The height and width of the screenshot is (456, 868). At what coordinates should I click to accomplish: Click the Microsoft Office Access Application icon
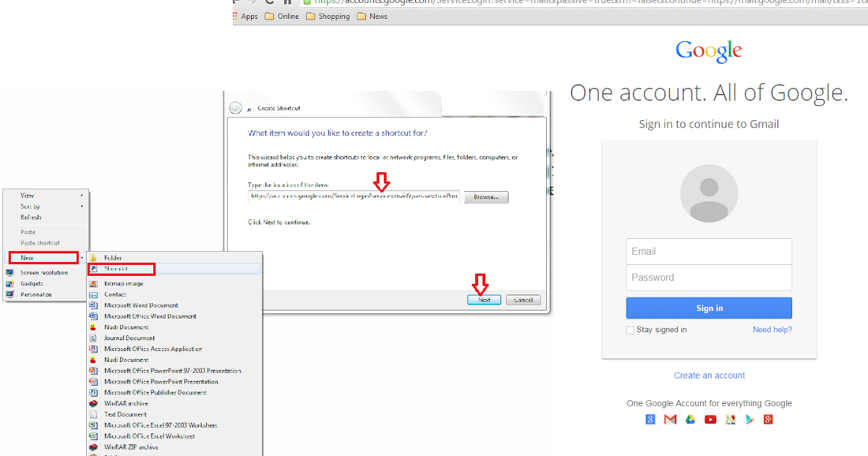coord(93,349)
